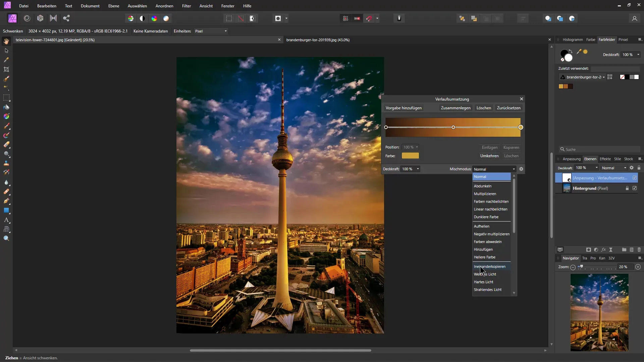Viewport: 644px width, 362px height.
Task: Select the Crop tool
Action: (6, 69)
